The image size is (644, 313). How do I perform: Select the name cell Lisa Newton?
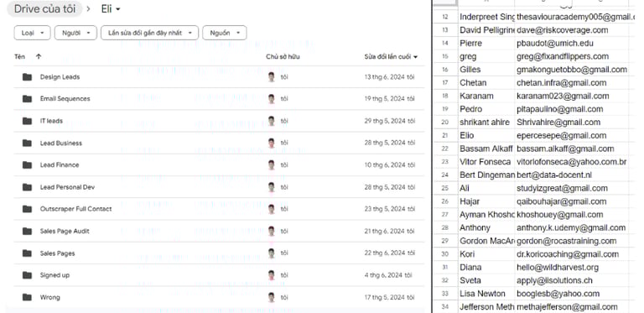click(486, 294)
